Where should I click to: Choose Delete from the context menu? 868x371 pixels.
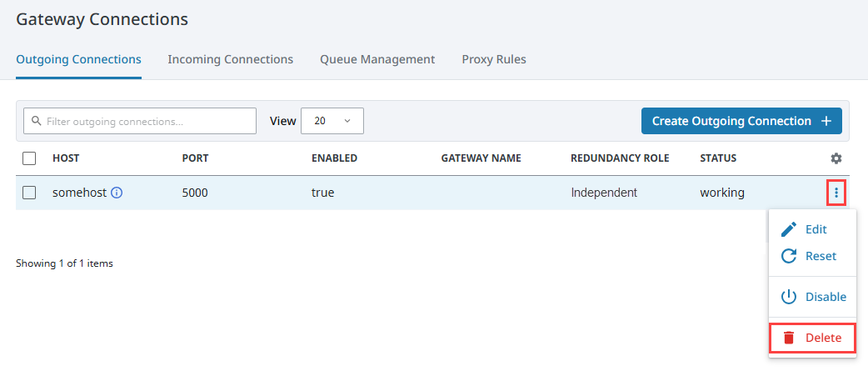[823, 338]
